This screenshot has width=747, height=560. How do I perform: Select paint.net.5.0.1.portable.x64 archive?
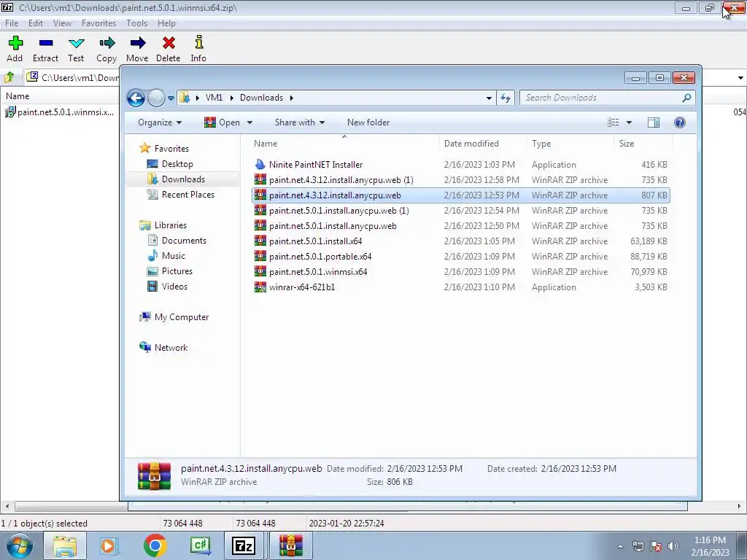(x=460, y=256)
